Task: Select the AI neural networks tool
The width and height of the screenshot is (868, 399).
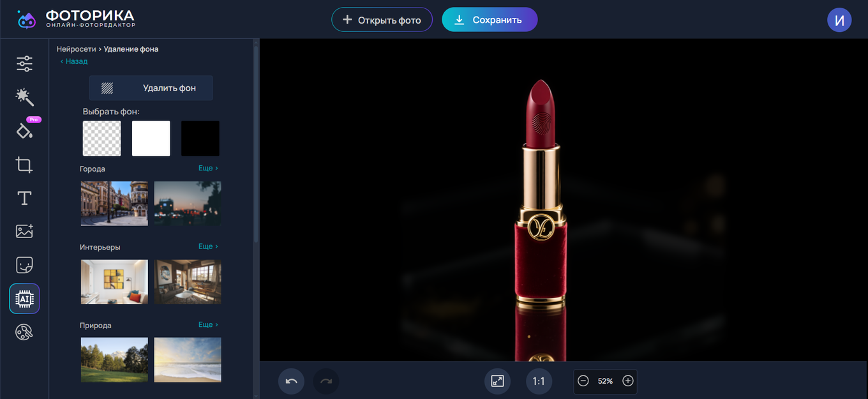Action: [24, 298]
